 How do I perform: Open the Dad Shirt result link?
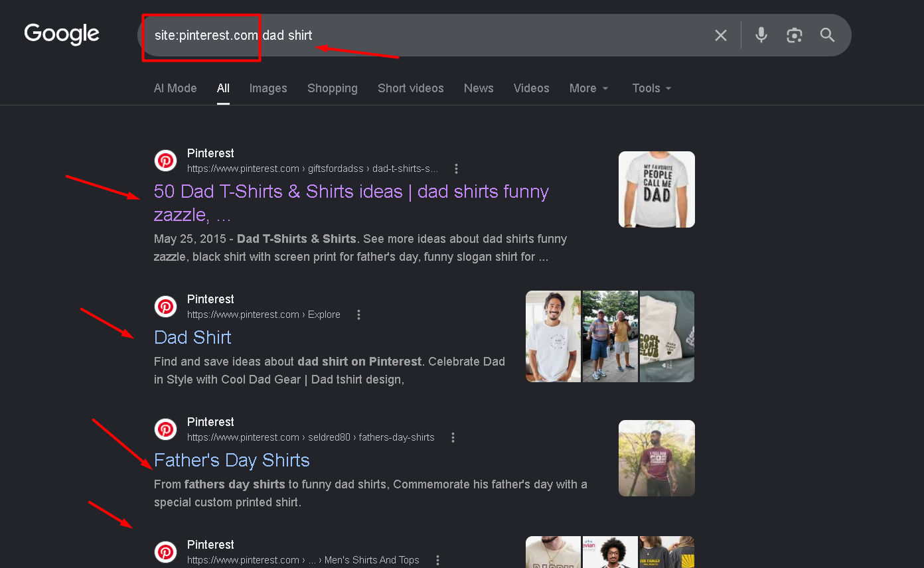pyautogui.click(x=193, y=337)
